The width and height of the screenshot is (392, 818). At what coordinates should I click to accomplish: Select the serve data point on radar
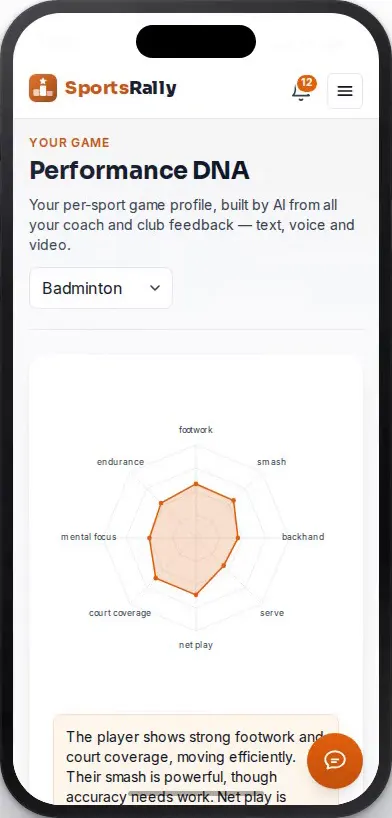tap(224, 565)
